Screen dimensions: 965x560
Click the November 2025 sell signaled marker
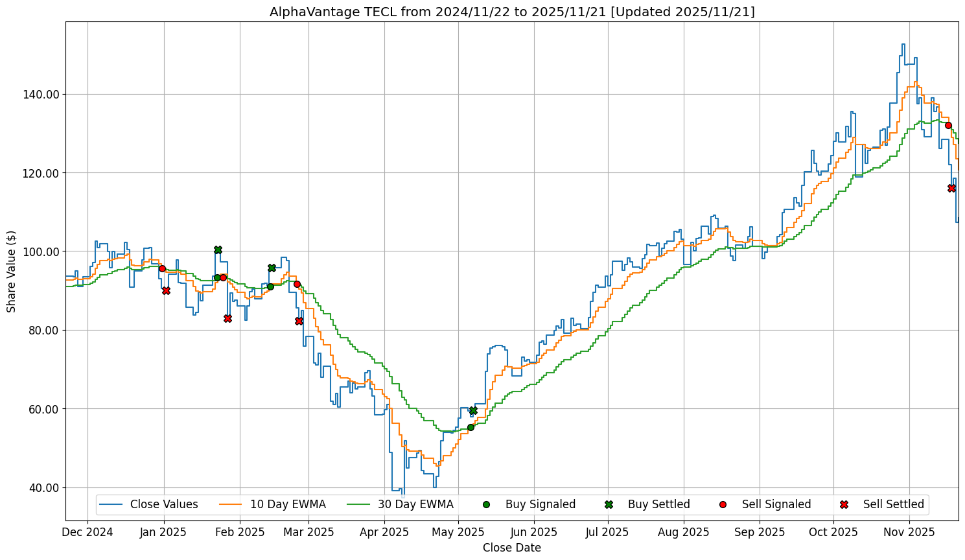pos(948,125)
